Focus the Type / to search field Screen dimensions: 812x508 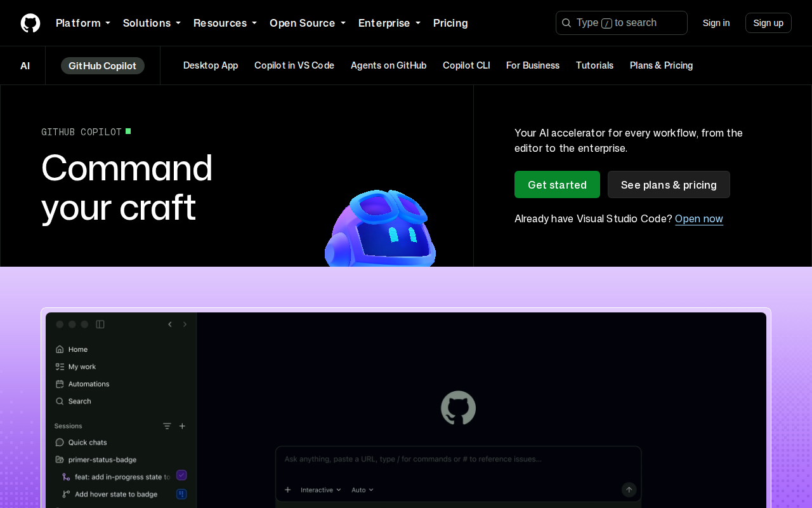click(x=622, y=23)
